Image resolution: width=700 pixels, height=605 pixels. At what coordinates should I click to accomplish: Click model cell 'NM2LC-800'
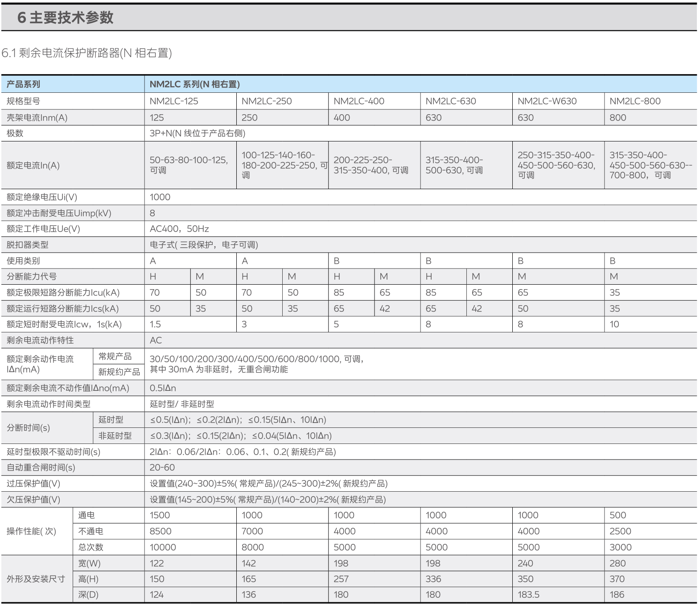[635, 101]
